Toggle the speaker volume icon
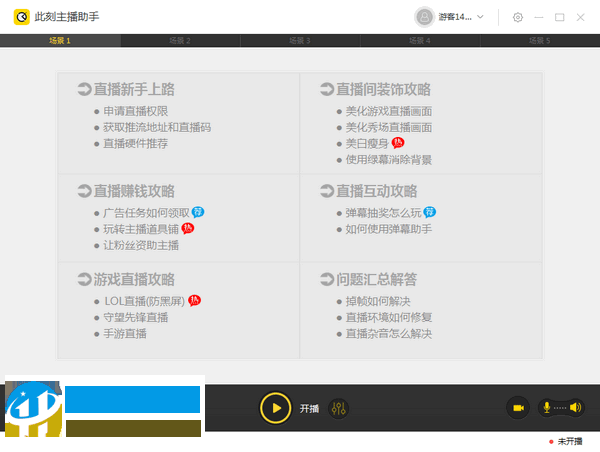This screenshot has width=600, height=452. (575, 408)
